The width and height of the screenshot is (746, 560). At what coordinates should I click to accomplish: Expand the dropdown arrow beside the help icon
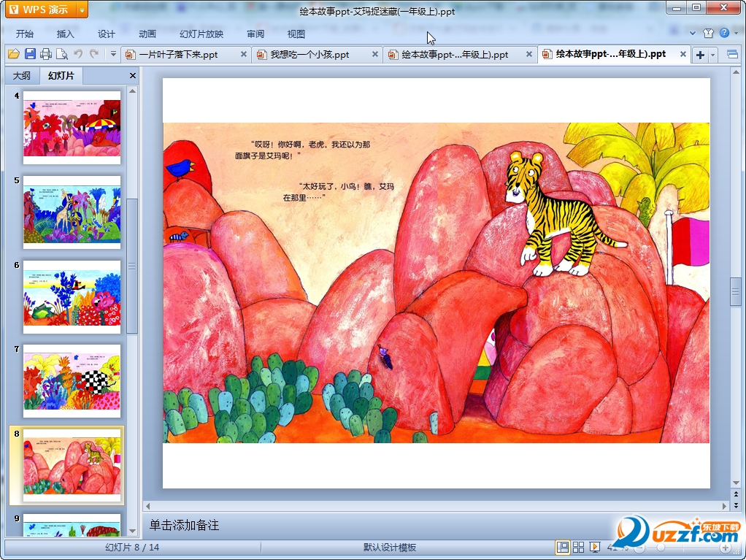pyautogui.click(x=736, y=33)
